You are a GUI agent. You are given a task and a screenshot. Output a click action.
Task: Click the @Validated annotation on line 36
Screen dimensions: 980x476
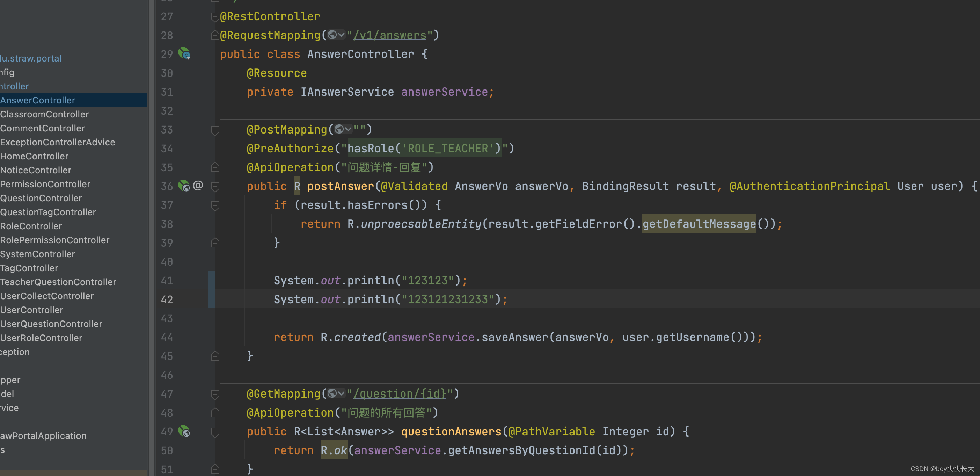[414, 186]
